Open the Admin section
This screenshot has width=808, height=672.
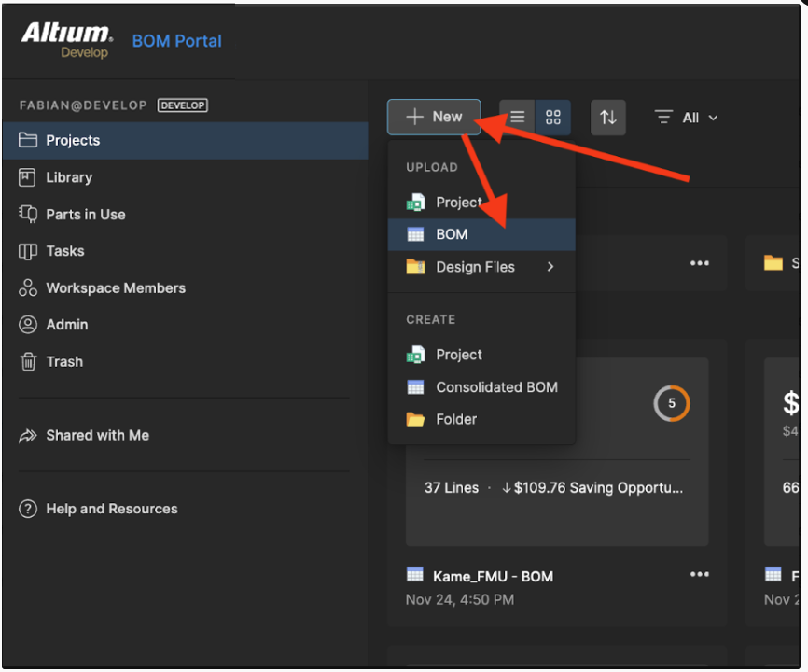coord(67,325)
